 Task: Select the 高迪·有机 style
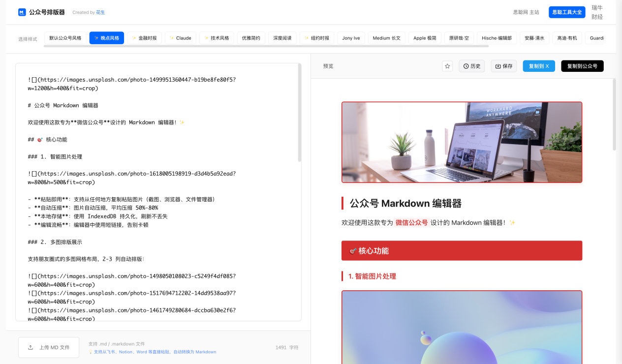(x=567, y=38)
